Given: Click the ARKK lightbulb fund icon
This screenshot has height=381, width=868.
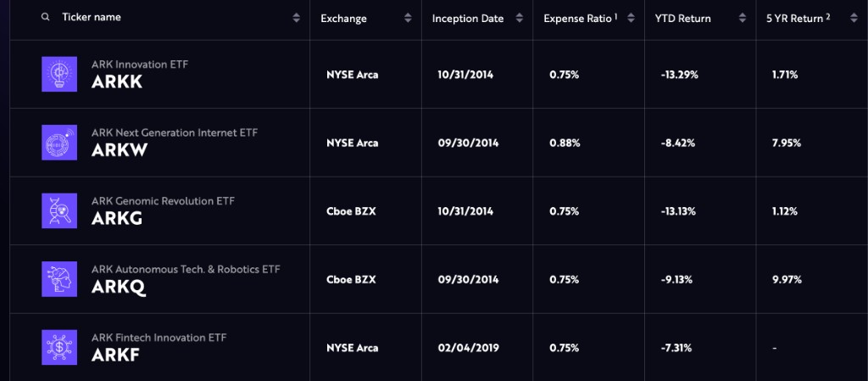Looking at the screenshot, I should (58, 74).
